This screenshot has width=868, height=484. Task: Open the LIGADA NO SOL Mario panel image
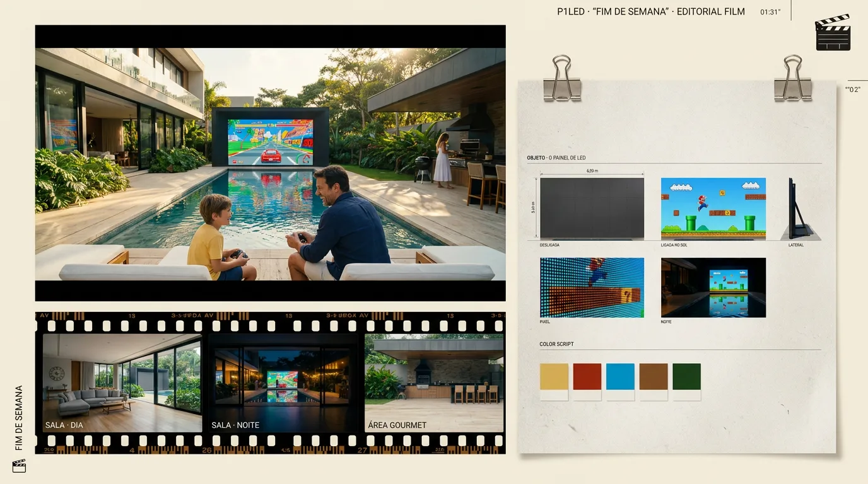coord(713,209)
